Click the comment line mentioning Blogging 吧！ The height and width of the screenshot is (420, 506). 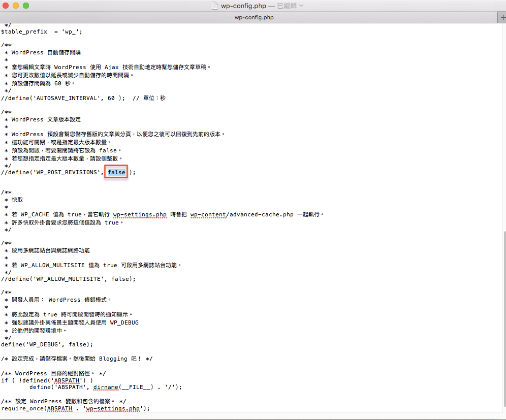[77, 359]
